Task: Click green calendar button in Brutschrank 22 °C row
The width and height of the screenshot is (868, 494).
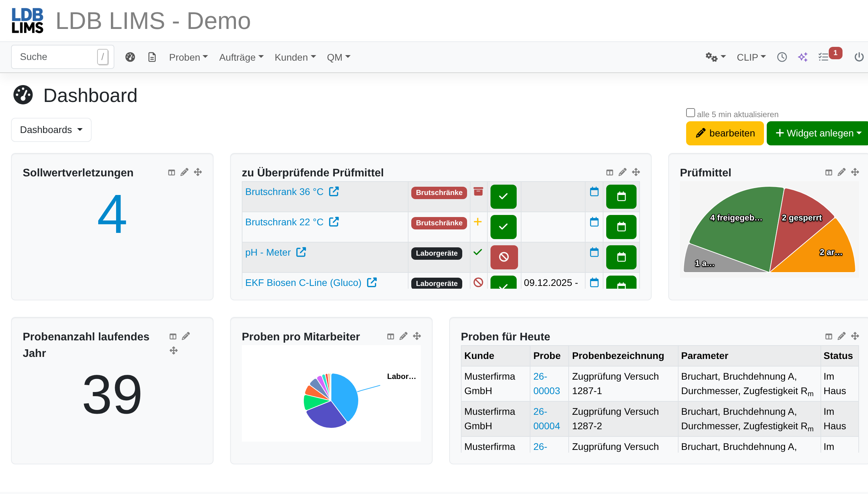Action: click(x=621, y=227)
